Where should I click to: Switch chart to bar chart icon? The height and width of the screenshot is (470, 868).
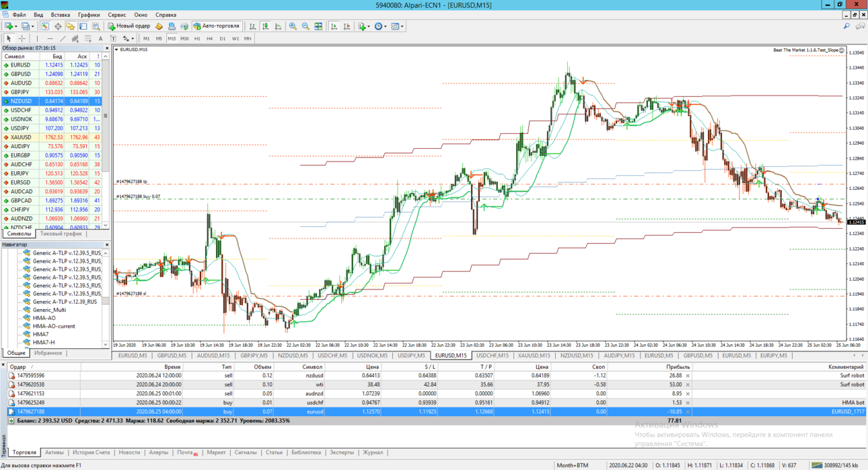click(253, 26)
